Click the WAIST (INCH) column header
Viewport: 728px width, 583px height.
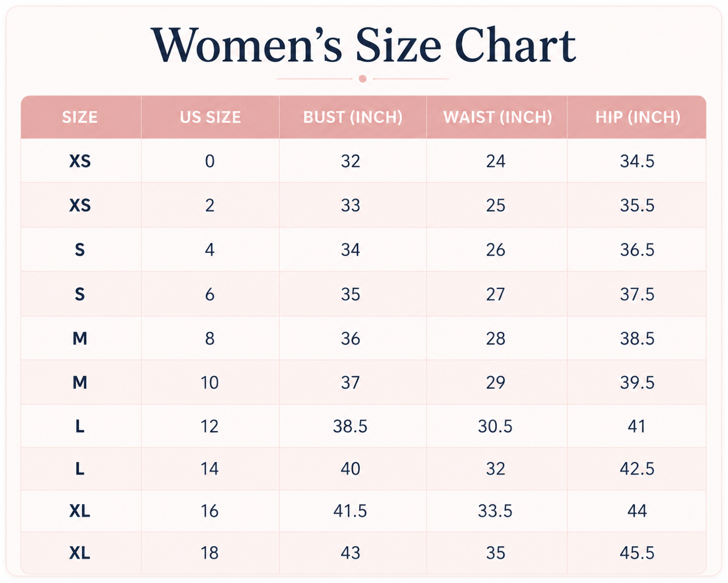click(x=497, y=117)
